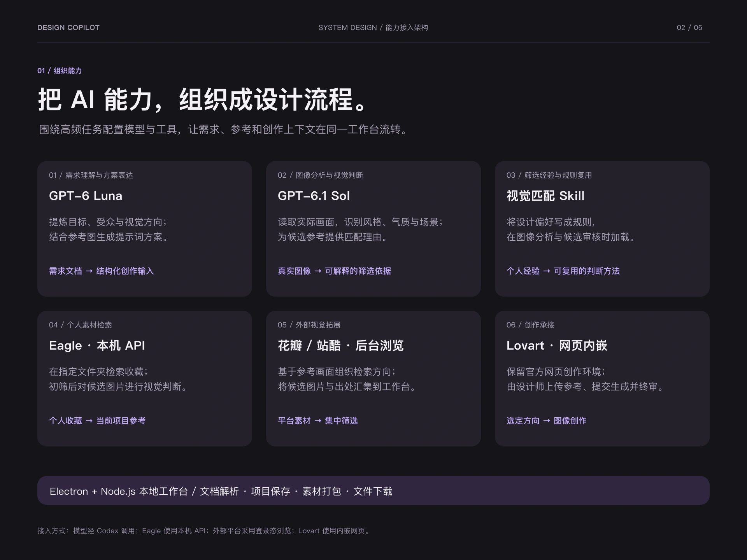747x560 pixels.
Task: Click the 06 / 创作承接 card label
Action: [531, 325]
